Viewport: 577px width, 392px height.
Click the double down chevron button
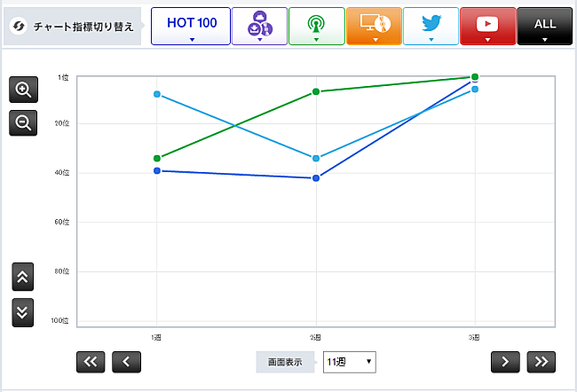click(x=23, y=311)
